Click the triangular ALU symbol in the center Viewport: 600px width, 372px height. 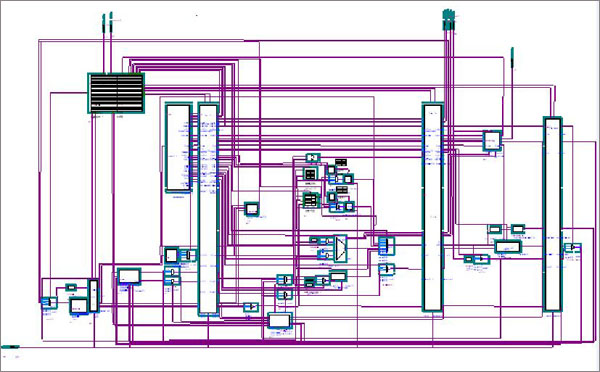click(340, 248)
